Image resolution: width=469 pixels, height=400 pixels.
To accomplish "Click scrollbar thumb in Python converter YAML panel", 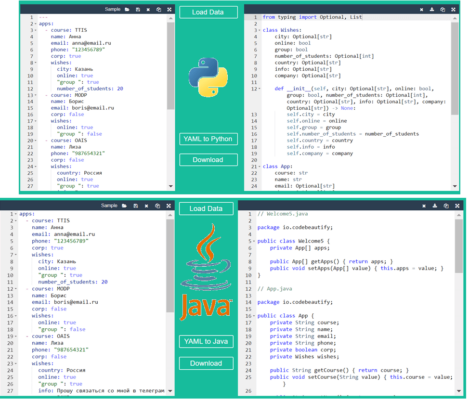I will pyautogui.click(x=171, y=66).
